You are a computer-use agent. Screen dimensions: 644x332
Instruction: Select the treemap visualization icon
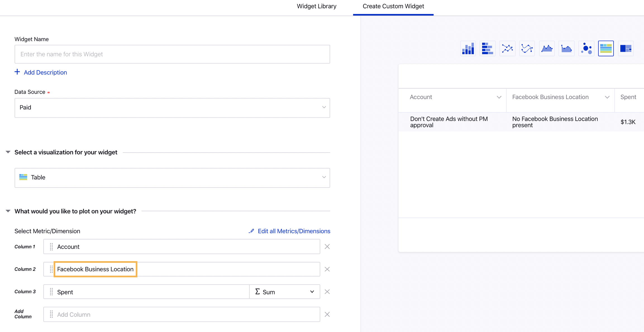[626, 49]
